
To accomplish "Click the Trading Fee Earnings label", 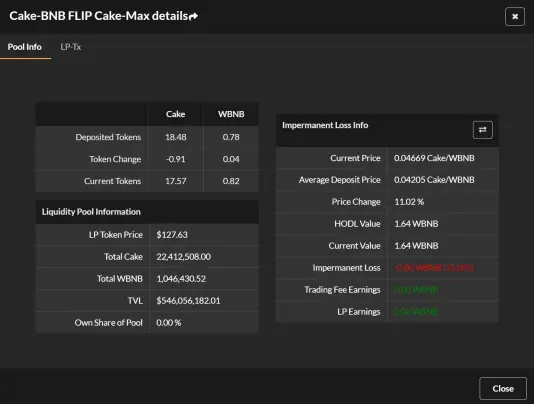I will click(x=342, y=290).
